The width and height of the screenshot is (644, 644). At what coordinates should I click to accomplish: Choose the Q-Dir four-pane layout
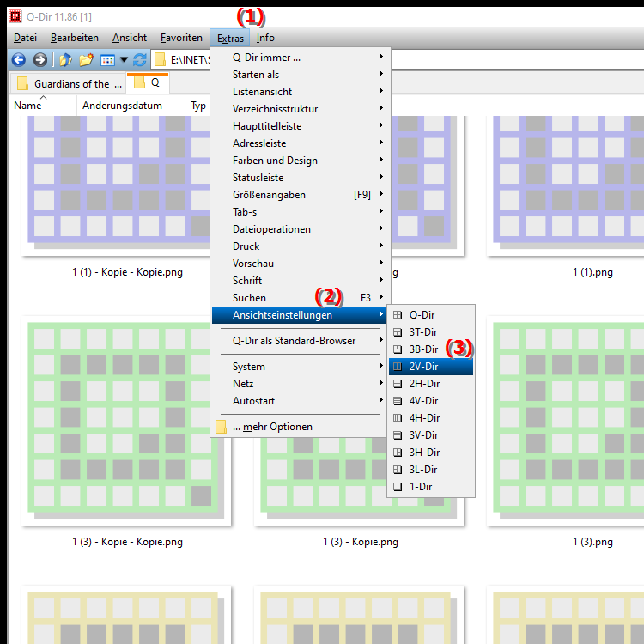click(431, 315)
